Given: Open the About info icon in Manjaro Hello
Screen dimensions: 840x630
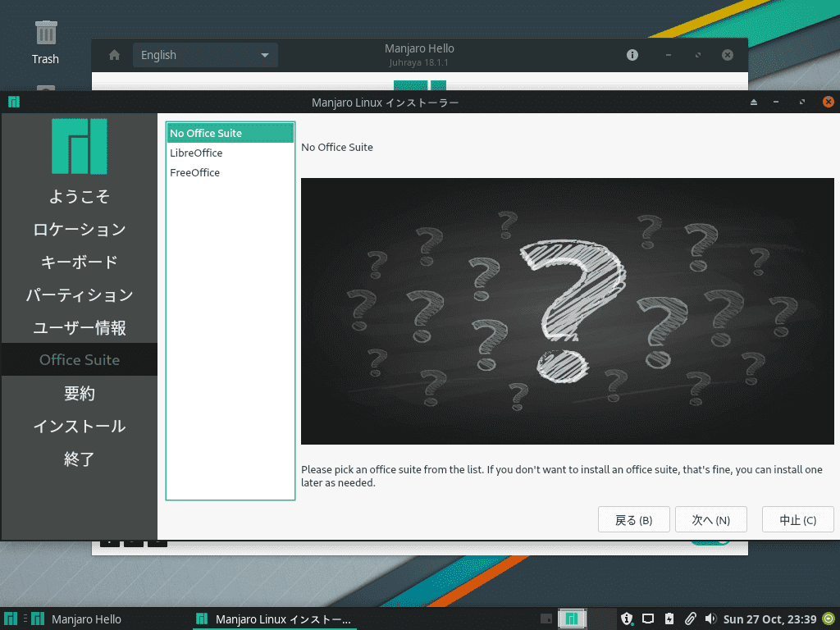Looking at the screenshot, I should [632, 55].
